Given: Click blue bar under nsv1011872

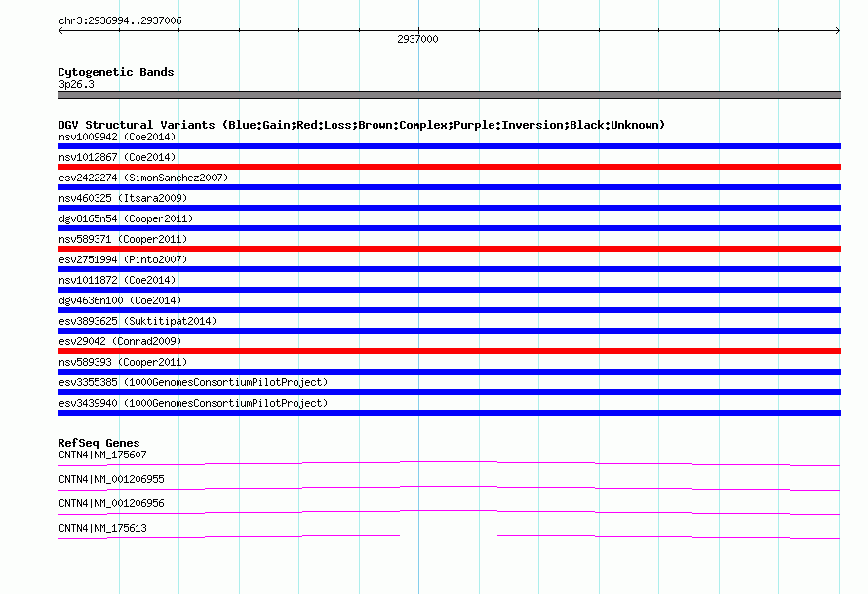Looking at the screenshot, I should 449,290.
